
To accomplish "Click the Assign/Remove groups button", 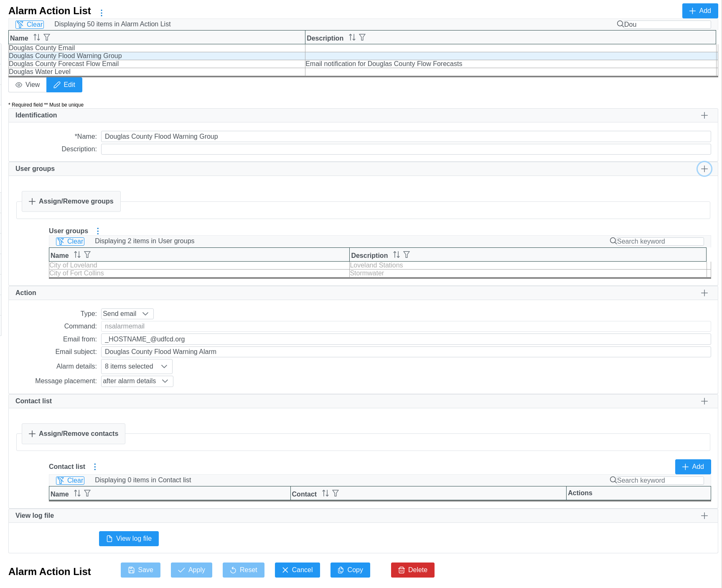I will tap(71, 201).
